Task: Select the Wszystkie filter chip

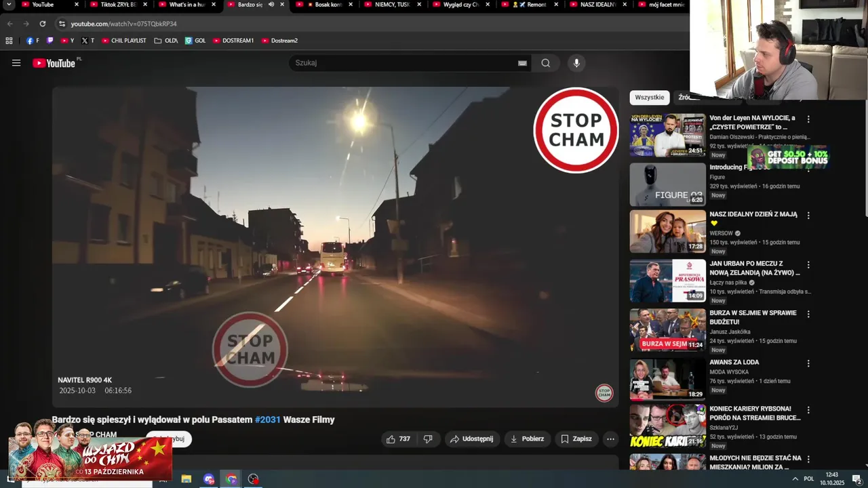Action: (x=650, y=98)
